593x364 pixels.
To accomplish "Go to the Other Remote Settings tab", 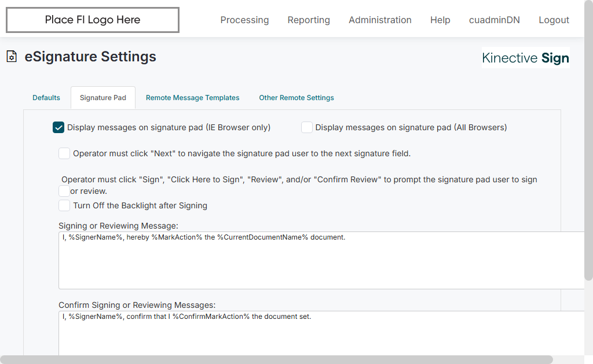I will tap(296, 98).
